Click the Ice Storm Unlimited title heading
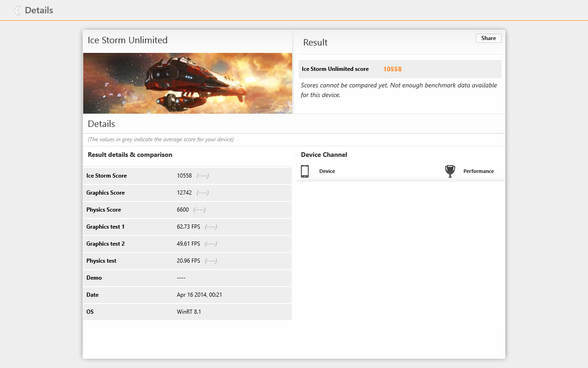Viewport: 588px width, 368px height. 128,40
